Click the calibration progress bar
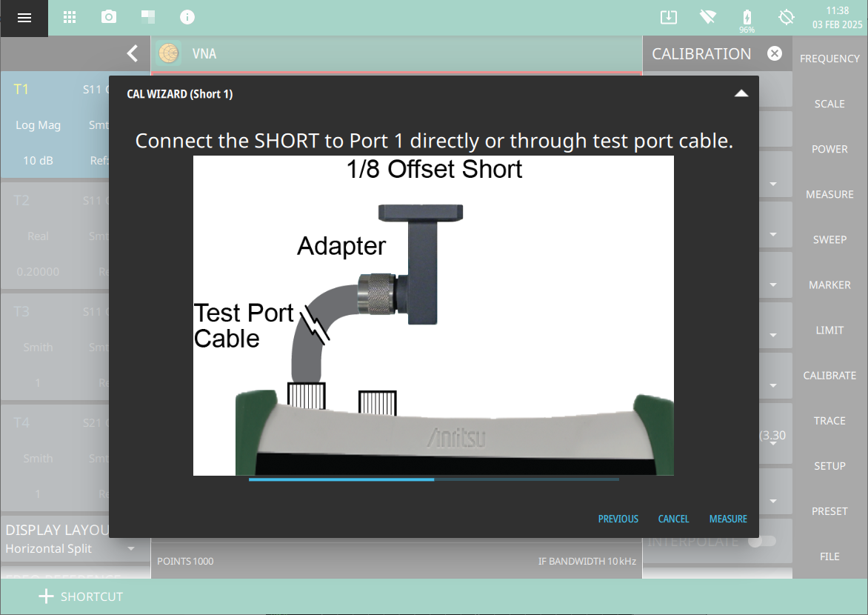 point(433,479)
